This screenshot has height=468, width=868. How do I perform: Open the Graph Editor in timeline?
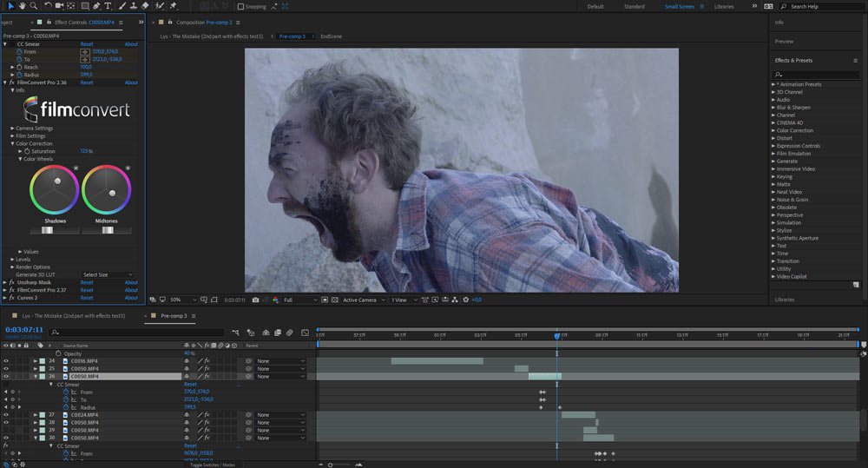305,333
